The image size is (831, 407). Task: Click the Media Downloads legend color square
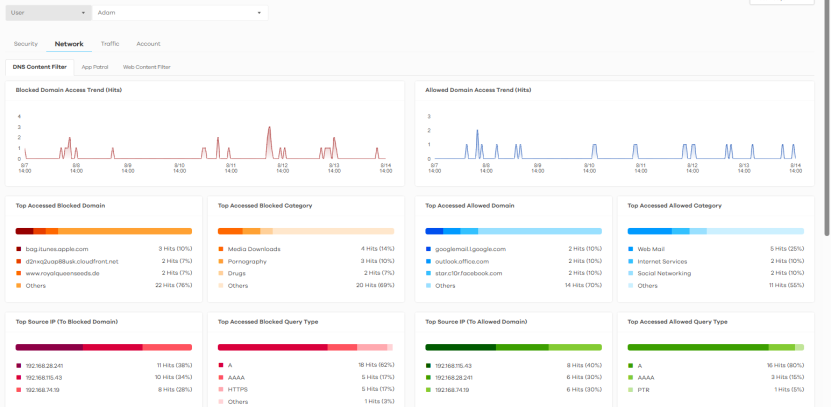point(220,249)
